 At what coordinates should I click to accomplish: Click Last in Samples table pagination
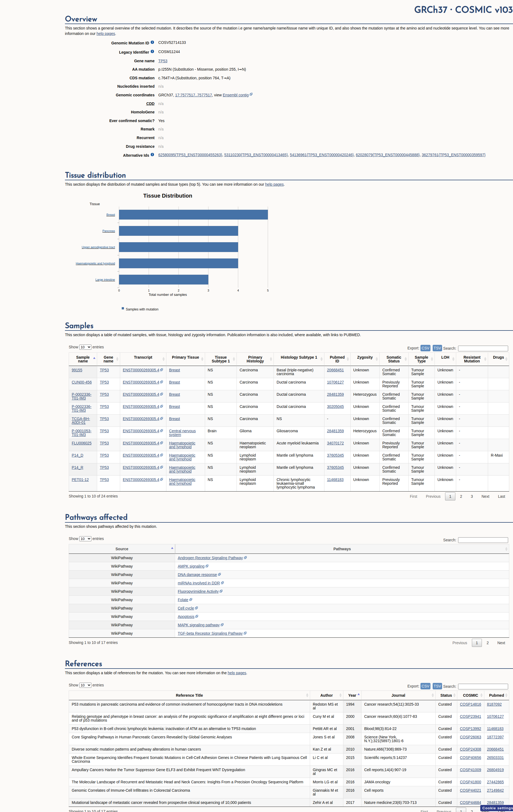(x=502, y=496)
